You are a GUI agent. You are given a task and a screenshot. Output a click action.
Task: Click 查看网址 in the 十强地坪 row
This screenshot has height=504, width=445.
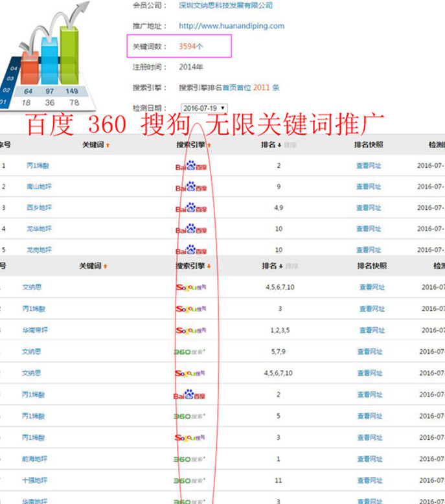[370, 480]
